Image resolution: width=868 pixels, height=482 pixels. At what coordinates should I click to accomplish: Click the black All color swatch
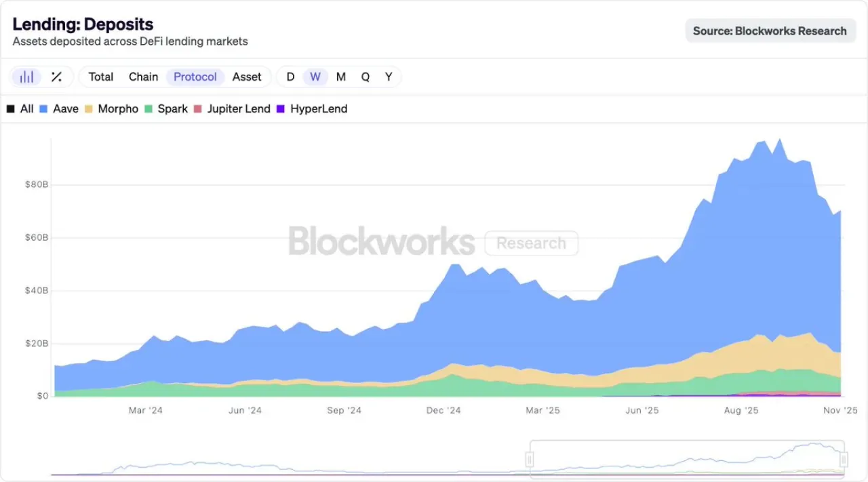click(10, 108)
